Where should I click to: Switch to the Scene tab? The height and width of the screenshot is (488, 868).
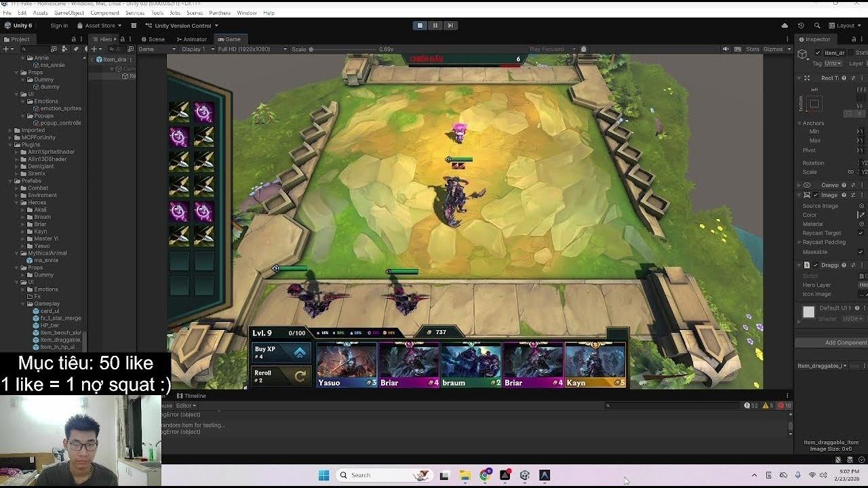point(153,39)
